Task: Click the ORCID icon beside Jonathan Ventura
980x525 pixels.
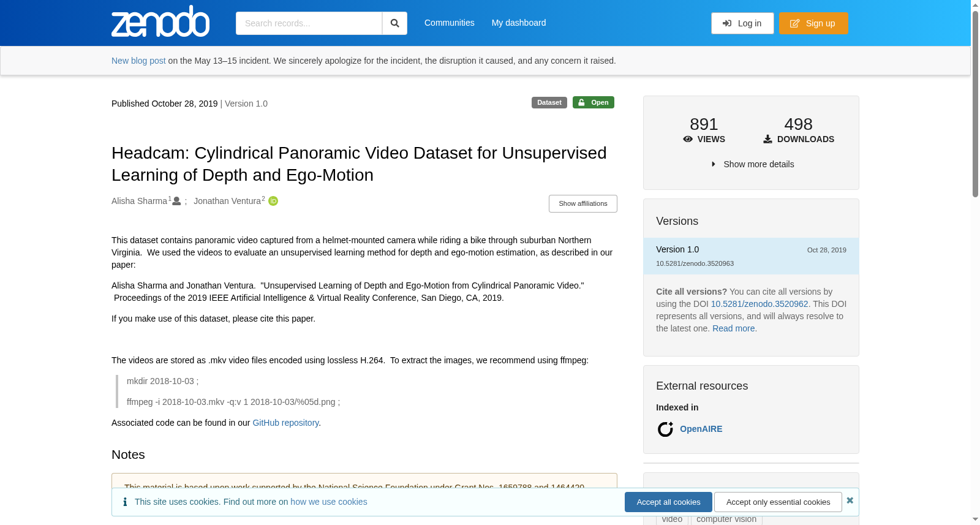Action: (273, 201)
